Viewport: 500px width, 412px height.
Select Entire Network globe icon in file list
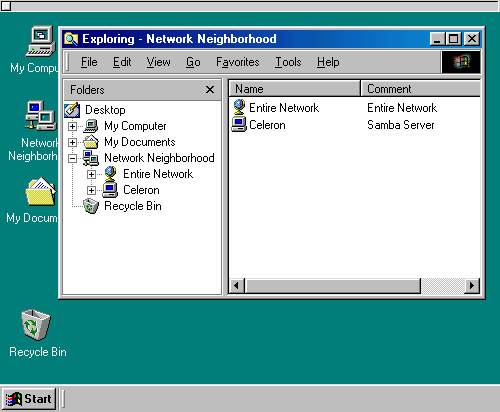(x=239, y=107)
